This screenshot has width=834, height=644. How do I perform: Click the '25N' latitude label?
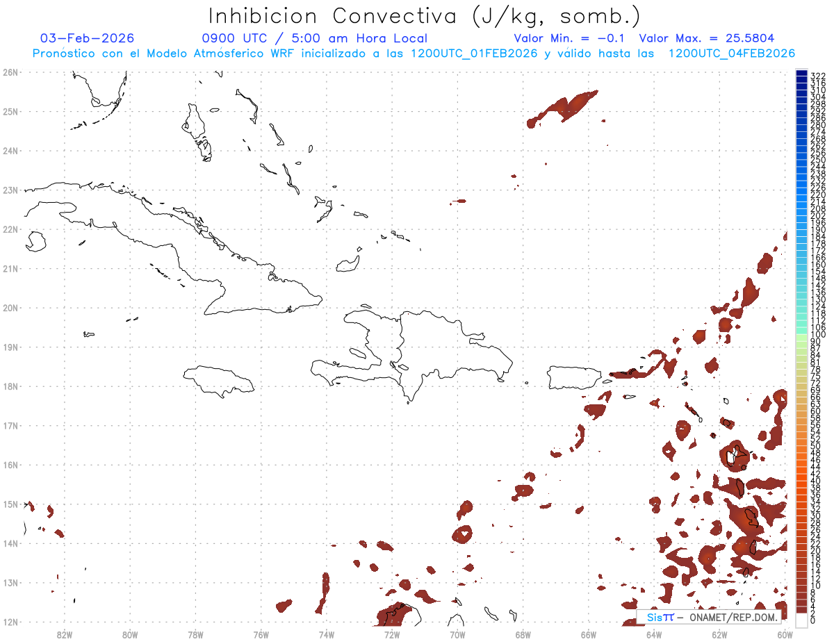pyautogui.click(x=10, y=111)
